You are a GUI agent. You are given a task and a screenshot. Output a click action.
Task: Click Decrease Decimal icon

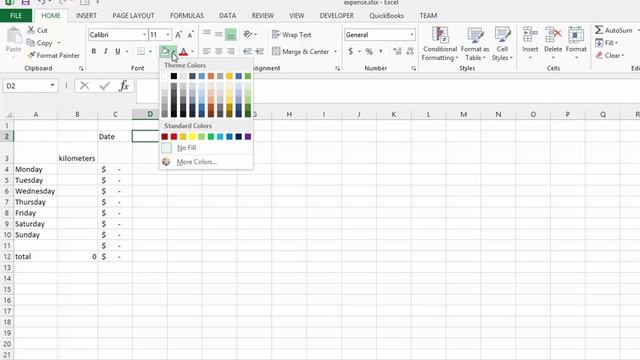tap(410, 51)
